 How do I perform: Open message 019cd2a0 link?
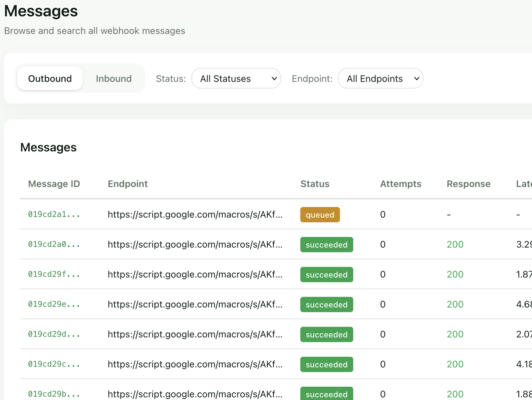(54, 244)
